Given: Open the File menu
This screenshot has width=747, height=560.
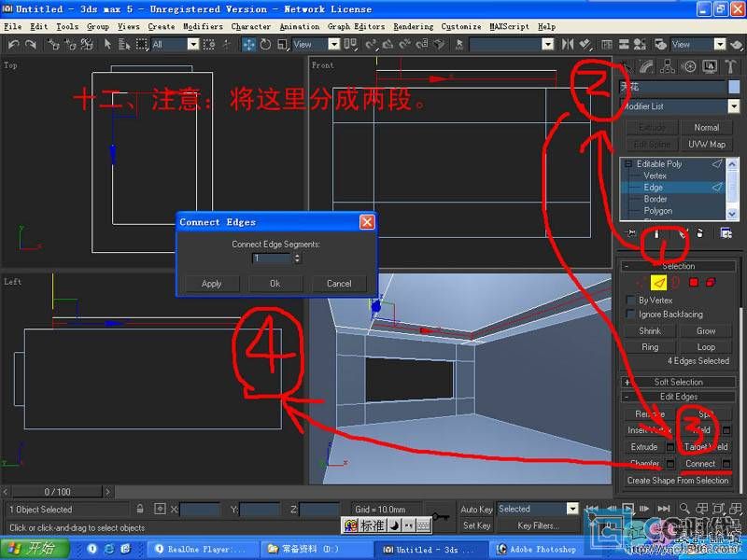Looking at the screenshot, I should [12, 27].
